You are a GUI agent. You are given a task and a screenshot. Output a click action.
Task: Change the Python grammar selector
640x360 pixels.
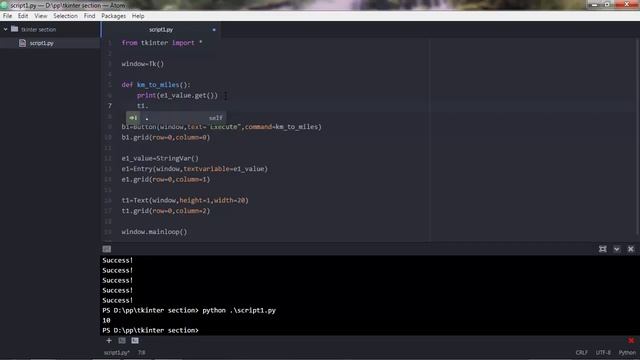627,353
